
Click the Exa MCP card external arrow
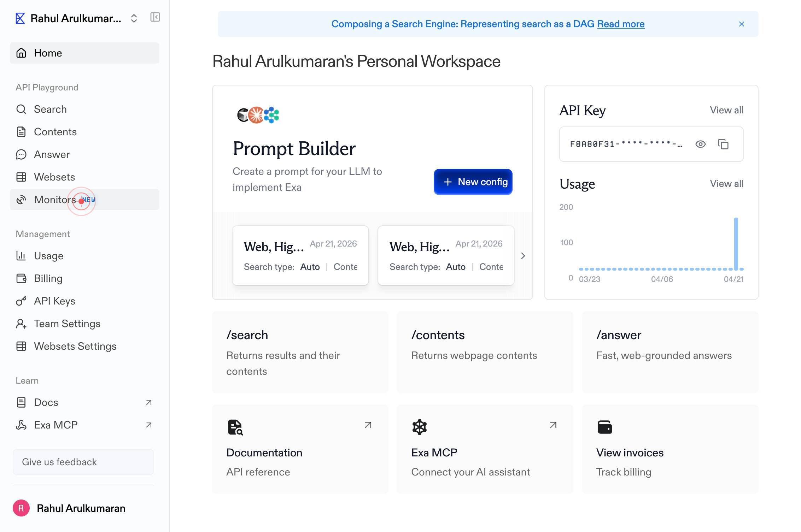(x=553, y=425)
